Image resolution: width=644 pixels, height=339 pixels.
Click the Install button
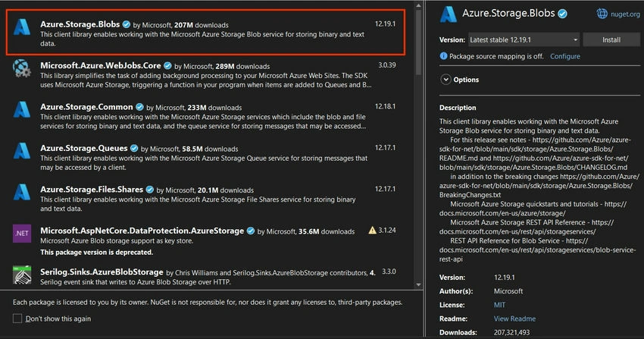pyautogui.click(x=611, y=40)
